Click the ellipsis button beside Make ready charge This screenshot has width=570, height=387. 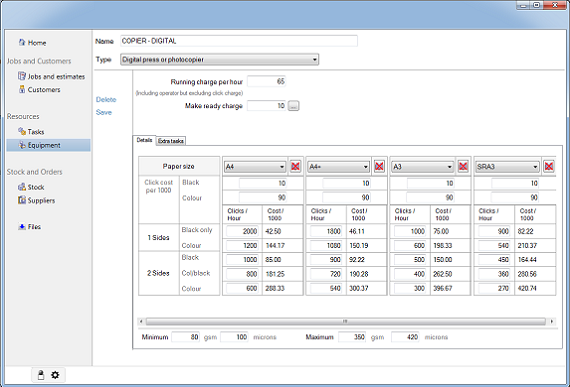point(294,106)
